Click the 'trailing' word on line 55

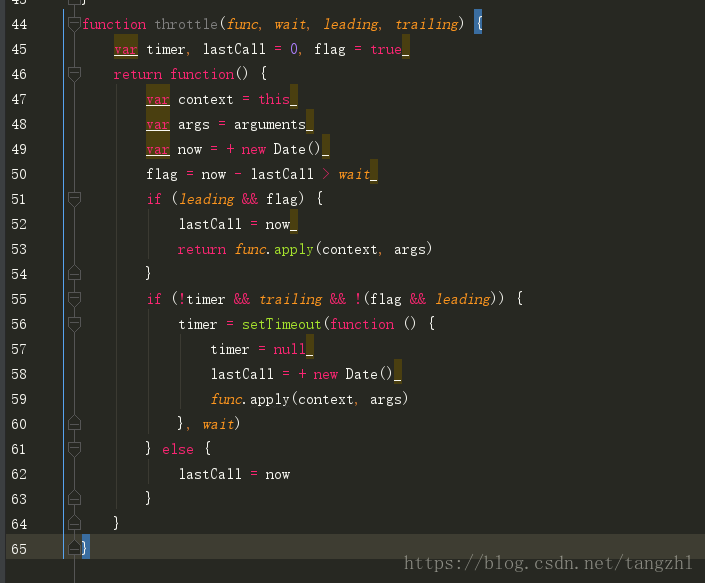pyautogui.click(x=290, y=299)
